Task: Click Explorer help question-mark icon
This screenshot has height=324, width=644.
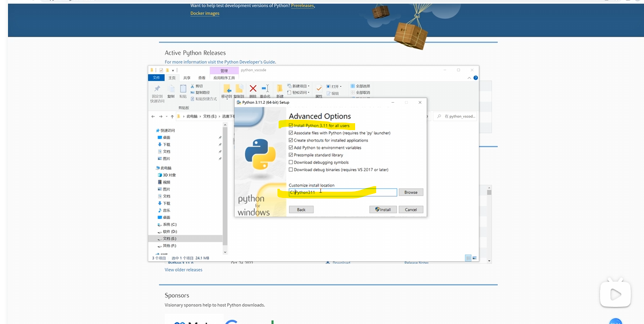Action: 476,78
